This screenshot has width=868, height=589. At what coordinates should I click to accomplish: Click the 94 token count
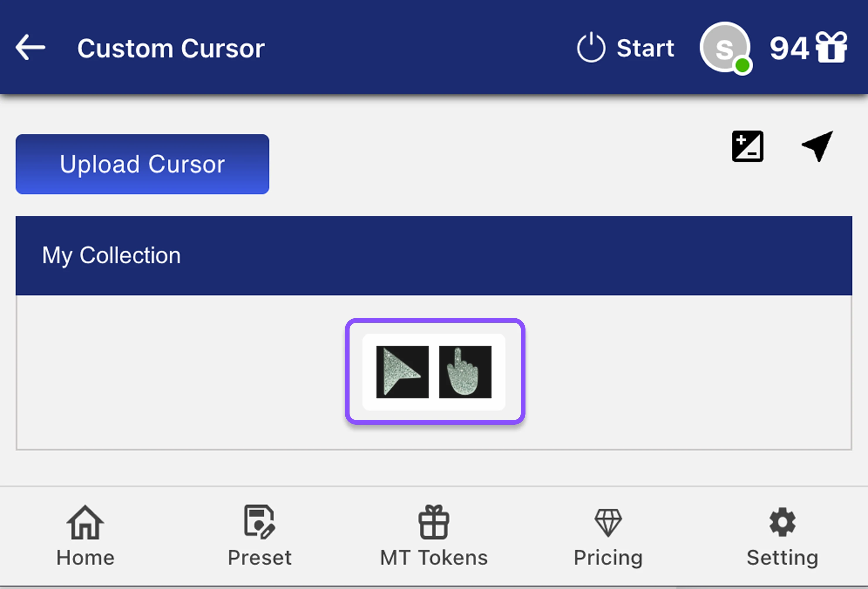coord(789,48)
